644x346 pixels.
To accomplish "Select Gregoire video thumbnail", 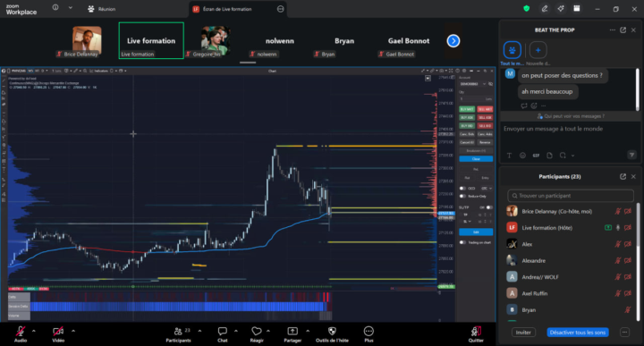I will tap(216, 41).
